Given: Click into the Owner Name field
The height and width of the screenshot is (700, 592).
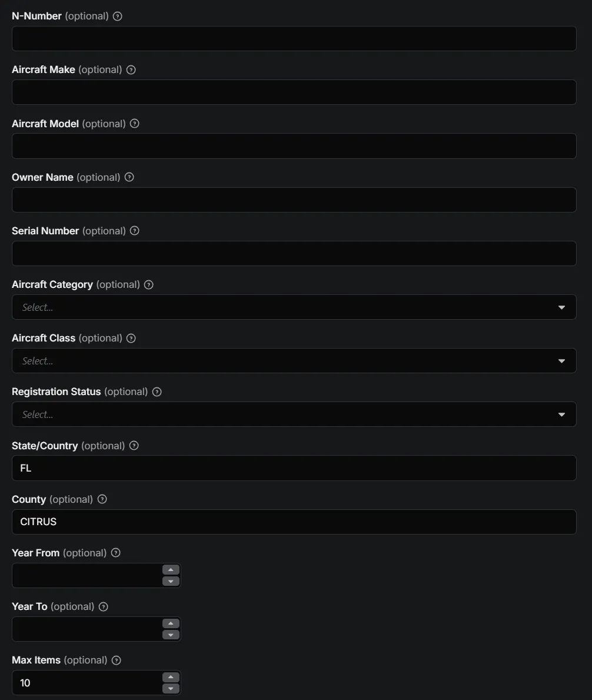Looking at the screenshot, I should pos(294,200).
